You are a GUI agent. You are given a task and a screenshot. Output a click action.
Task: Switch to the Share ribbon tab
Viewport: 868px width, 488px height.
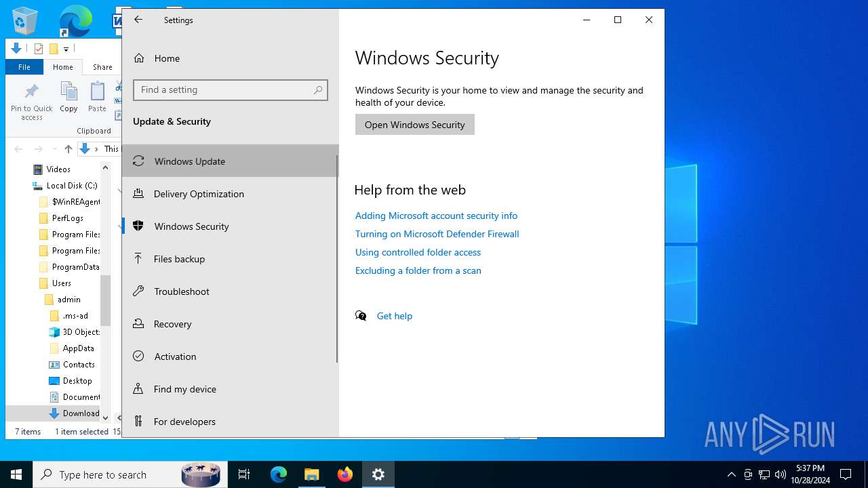pyautogui.click(x=102, y=67)
